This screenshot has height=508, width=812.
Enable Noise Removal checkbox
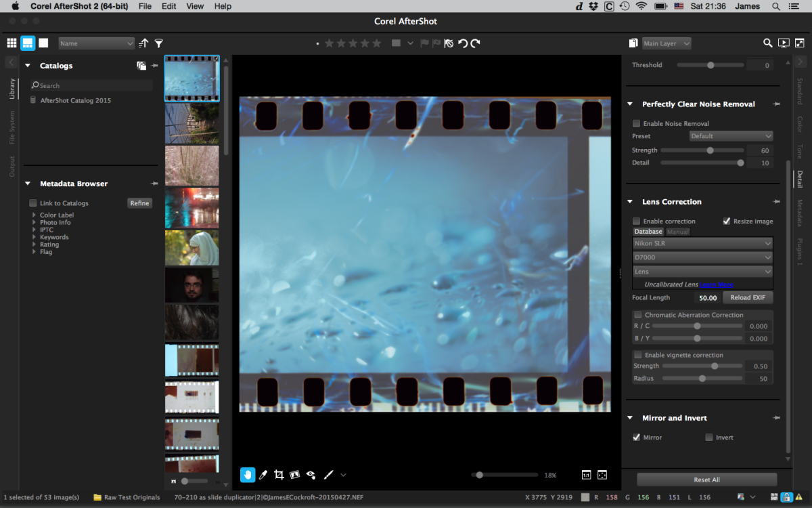click(x=636, y=123)
